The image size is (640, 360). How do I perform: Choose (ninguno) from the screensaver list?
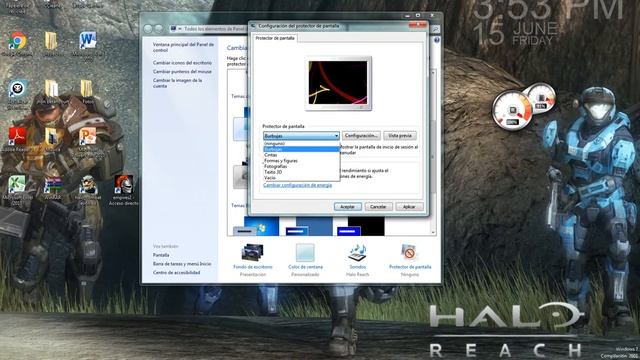click(301, 144)
